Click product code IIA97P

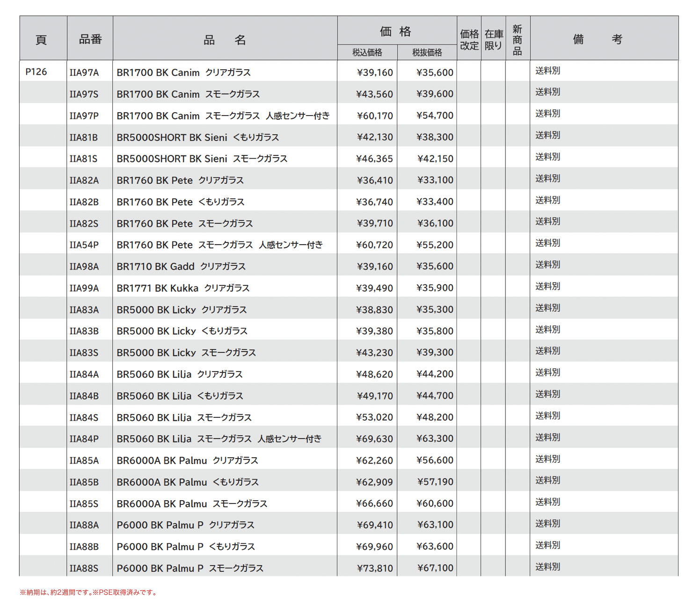click(x=84, y=116)
